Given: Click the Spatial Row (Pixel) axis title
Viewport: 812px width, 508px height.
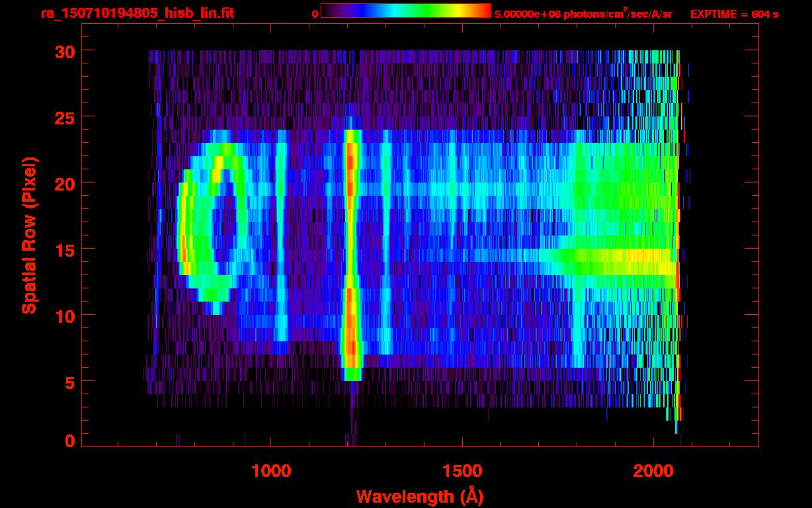Looking at the screenshot, I should [x=28, y=235].
